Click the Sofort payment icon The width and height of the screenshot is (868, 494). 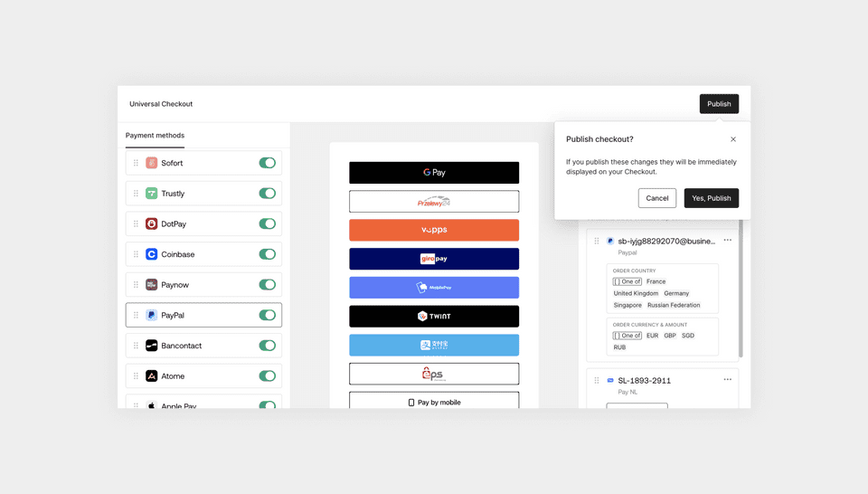point(151,163)
